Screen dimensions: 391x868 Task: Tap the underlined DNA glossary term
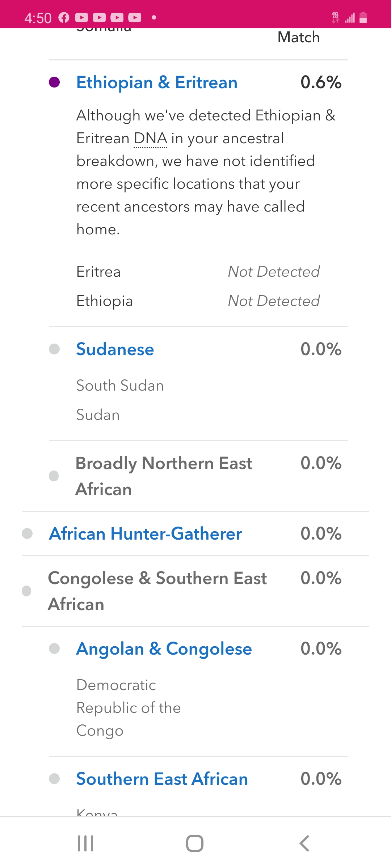pos(151,139)
